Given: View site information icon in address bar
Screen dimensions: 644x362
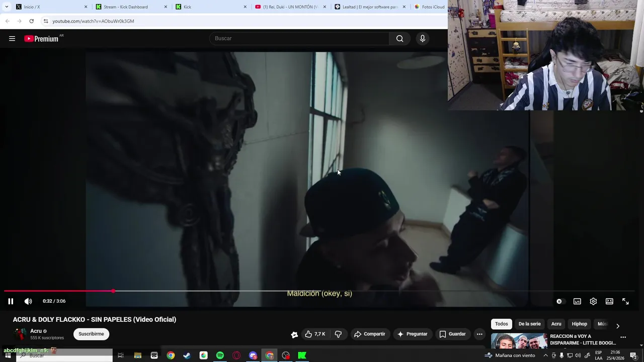Looking at the screenshot, I should (46, 21).
